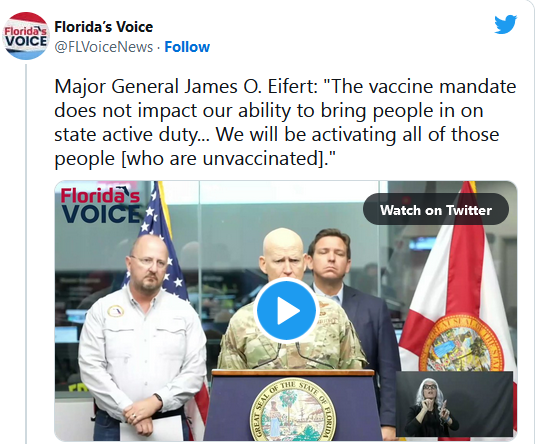Click the Florida state seal on the podium

tap(293, 411)
